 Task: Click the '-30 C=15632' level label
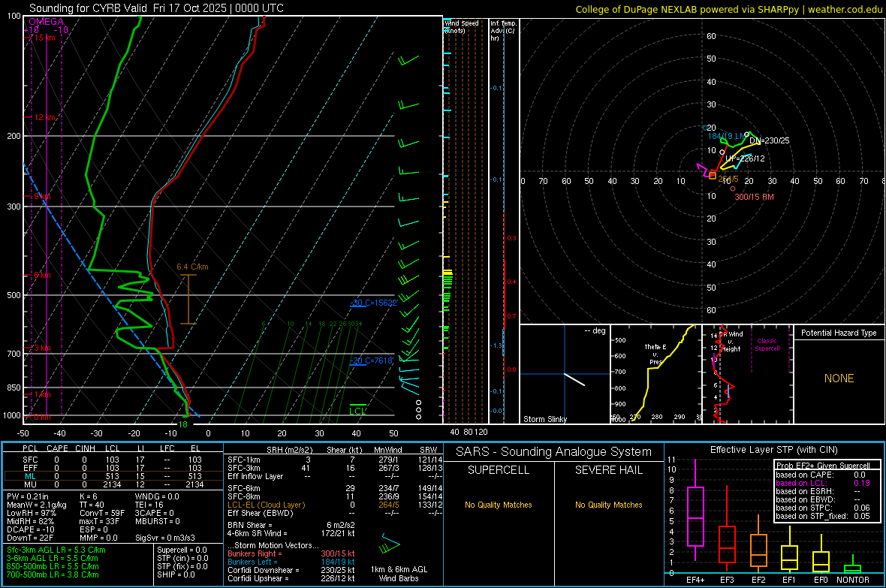pyautogui.click(x=373, y=303)
